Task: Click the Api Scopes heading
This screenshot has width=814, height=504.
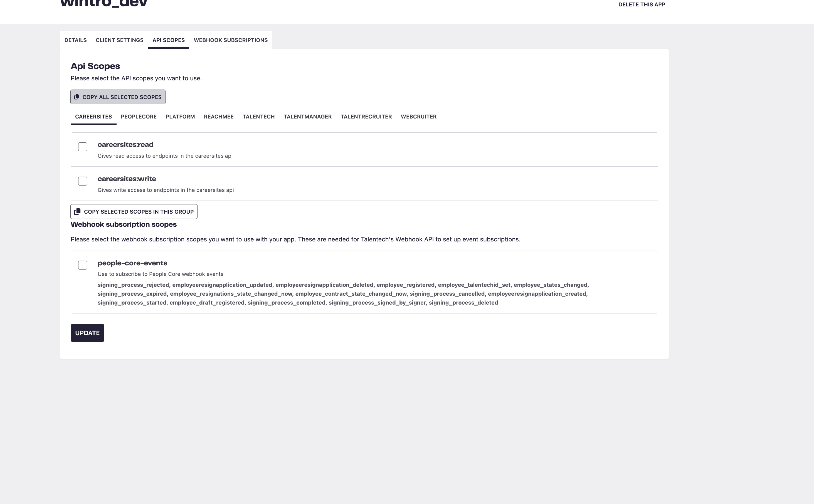Action: click(95, 66)
